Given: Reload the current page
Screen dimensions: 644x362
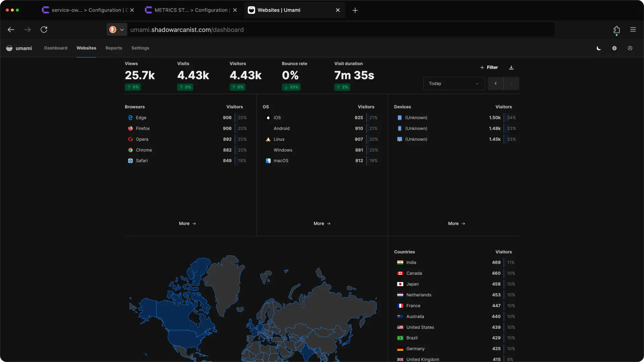Looking at the screenshot, I should coord(44,29).
